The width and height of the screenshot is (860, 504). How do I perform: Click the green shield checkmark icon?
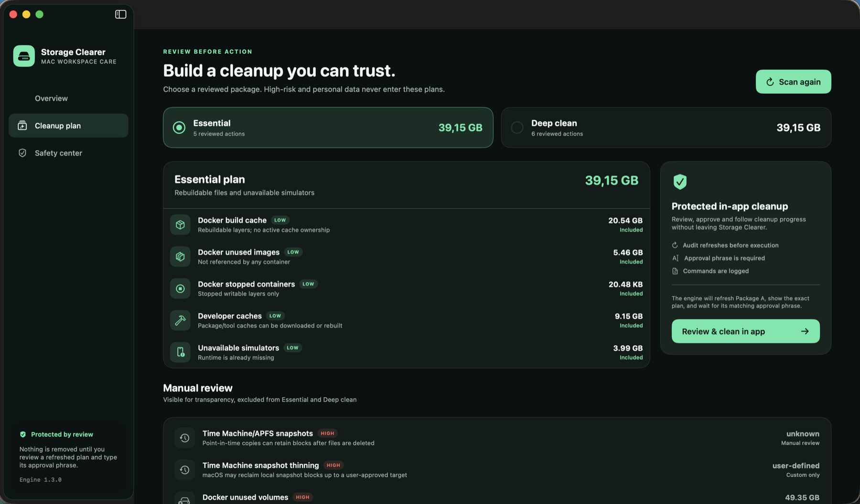tap(680, 182)
